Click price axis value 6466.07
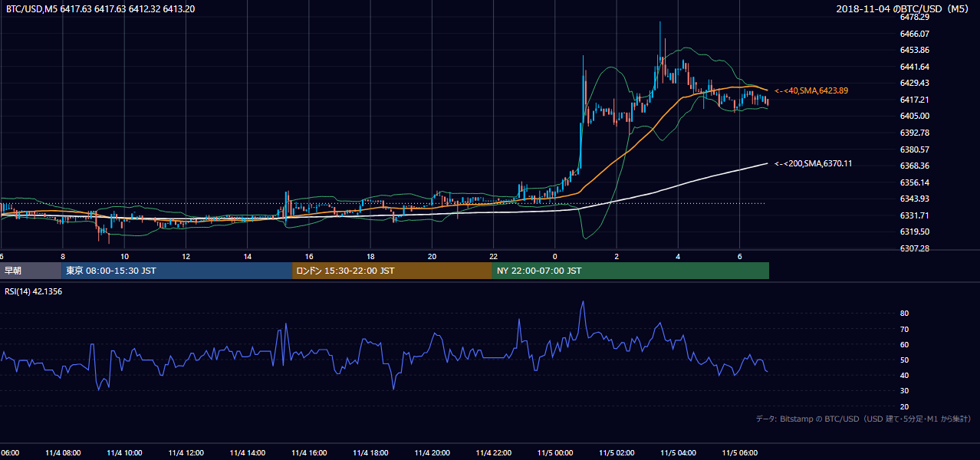 coord(914,34)
